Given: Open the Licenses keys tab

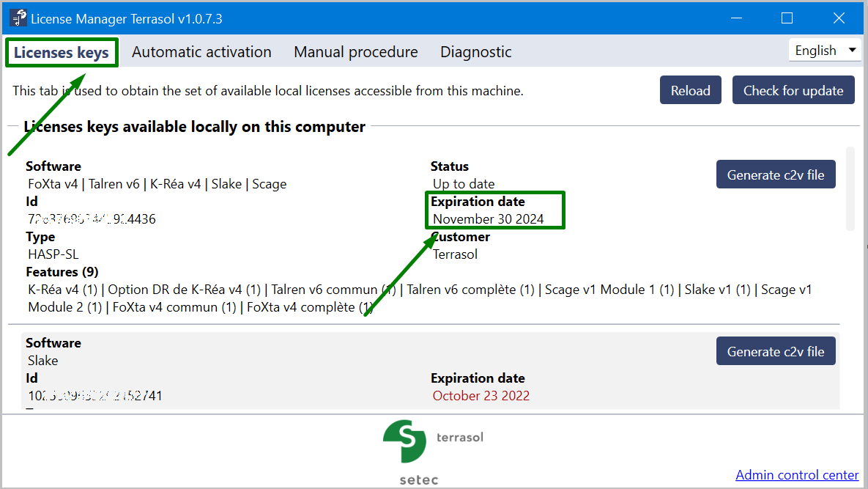Looking at the screenshot, I should (x=62, y=52).
